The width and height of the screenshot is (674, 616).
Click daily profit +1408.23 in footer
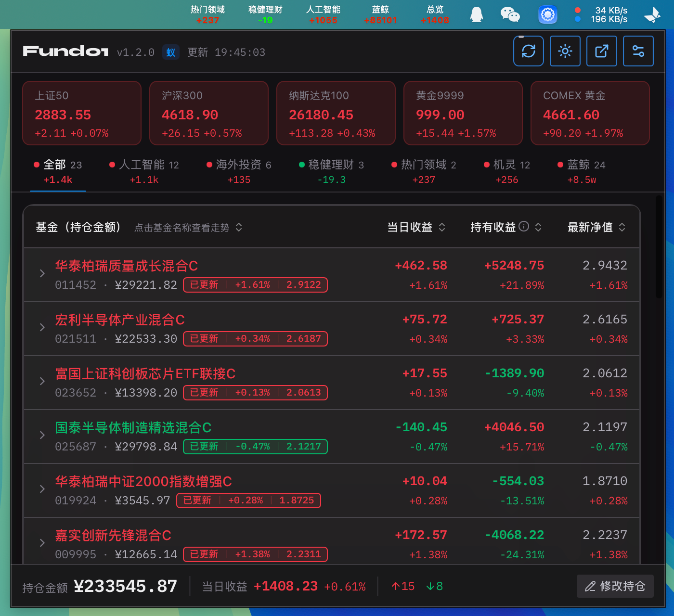(x=285, y=586)
